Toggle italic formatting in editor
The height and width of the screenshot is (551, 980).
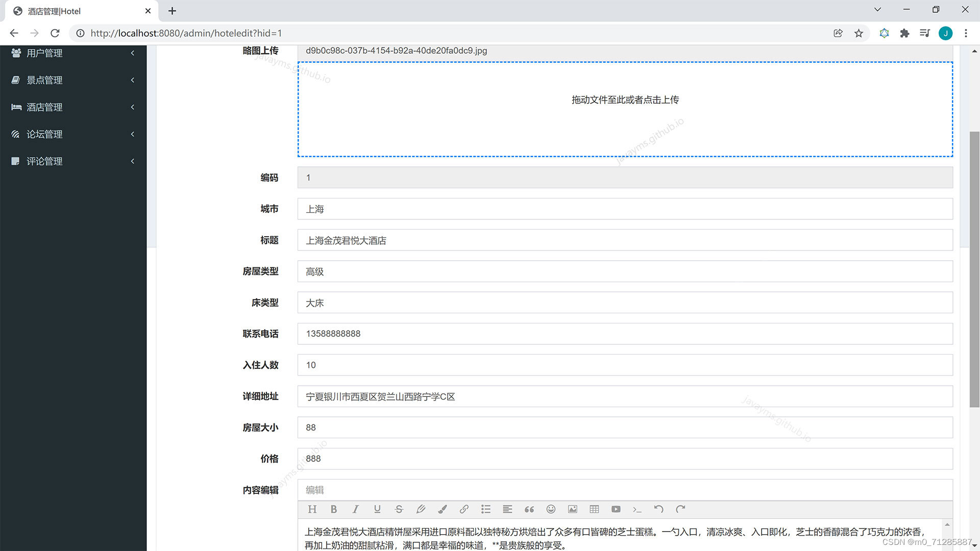(356, 509)
